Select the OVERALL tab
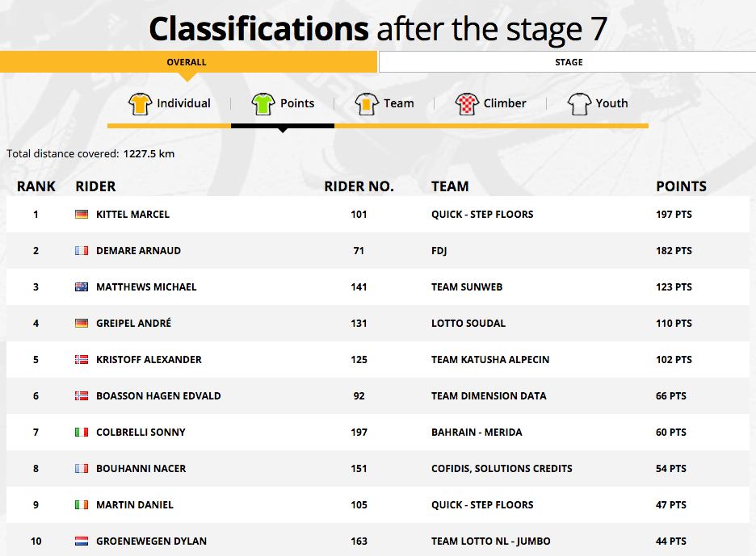 188,62
